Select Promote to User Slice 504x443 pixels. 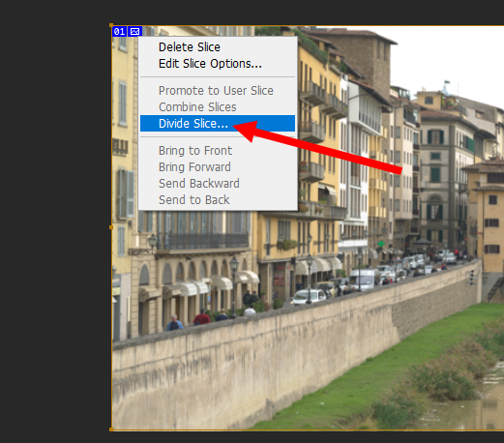coord(218,91)
